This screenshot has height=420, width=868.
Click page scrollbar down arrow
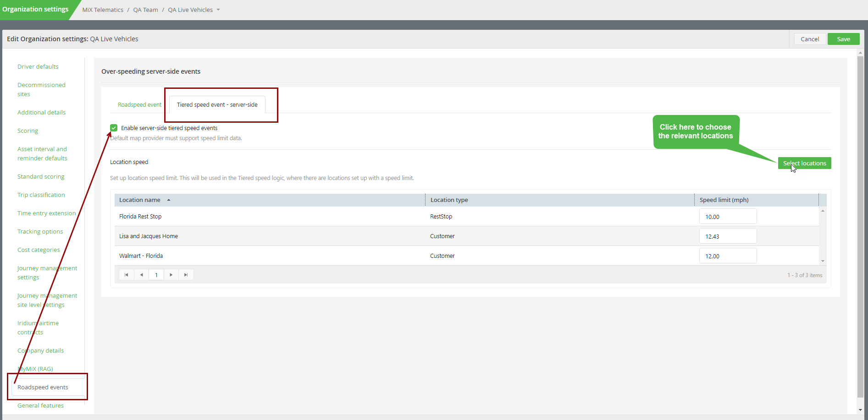point(860,410)
